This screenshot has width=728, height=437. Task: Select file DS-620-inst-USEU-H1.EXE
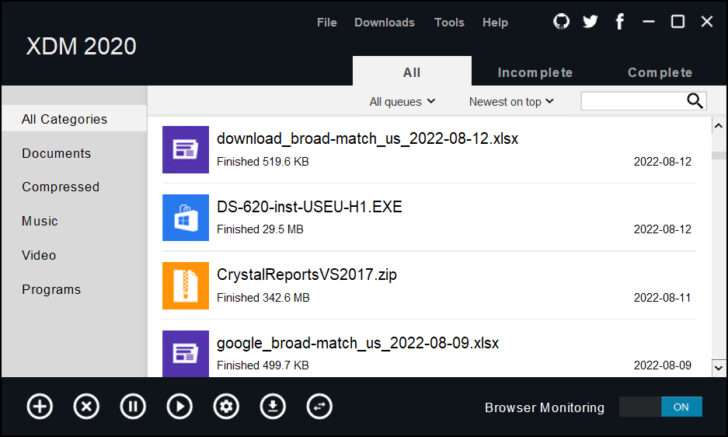click(x=309, y=206)
